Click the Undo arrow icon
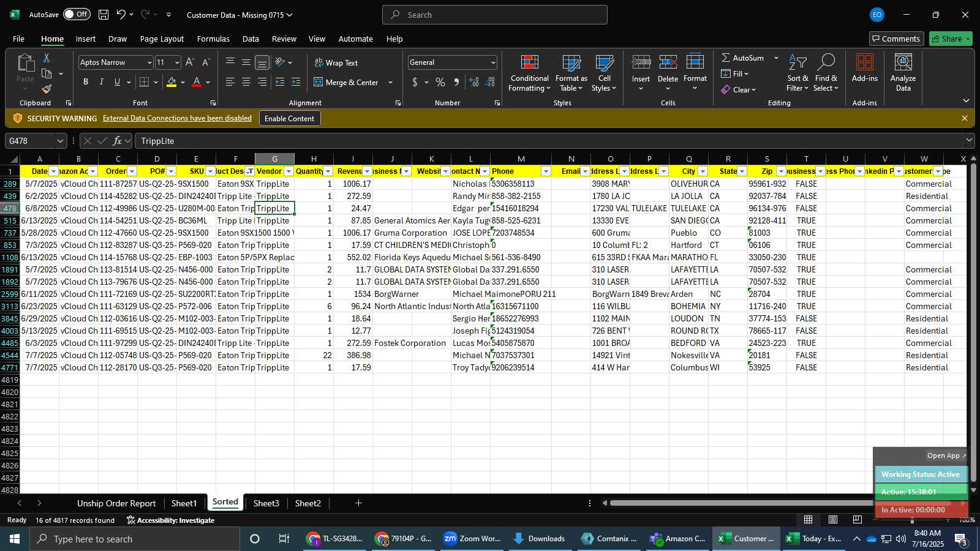980x551 pixels. click(x=121, y=15)
